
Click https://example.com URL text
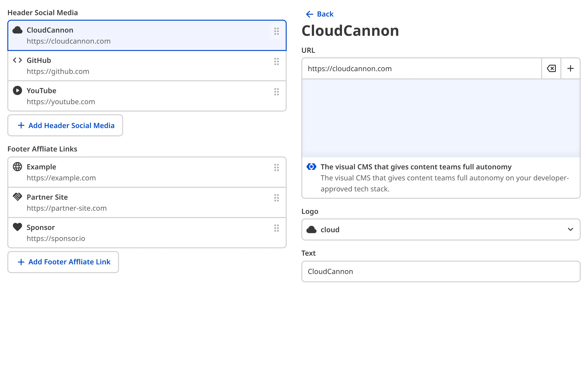click(x=61, y=178)
